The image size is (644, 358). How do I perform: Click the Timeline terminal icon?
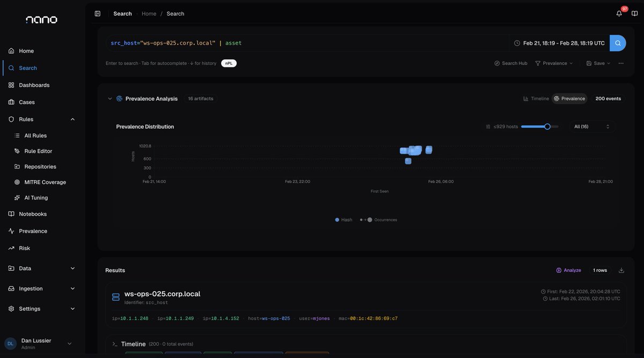coord(114,344)
